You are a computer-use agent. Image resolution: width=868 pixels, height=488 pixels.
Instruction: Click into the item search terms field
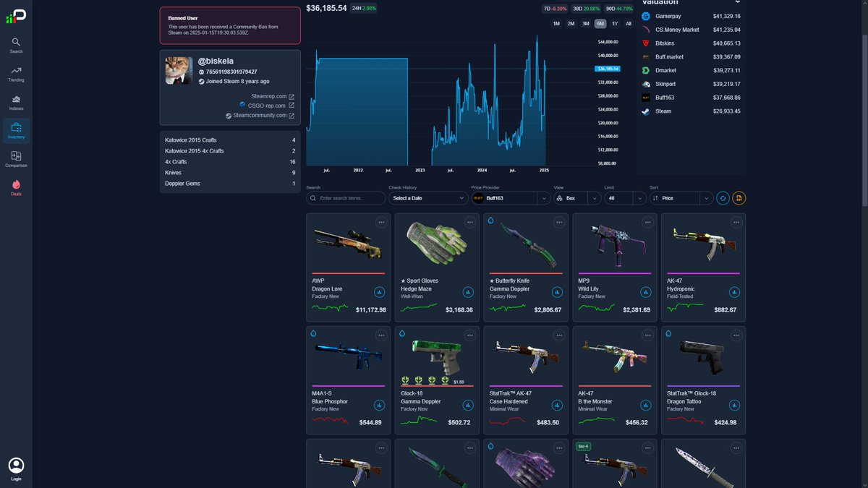point(347,197)
